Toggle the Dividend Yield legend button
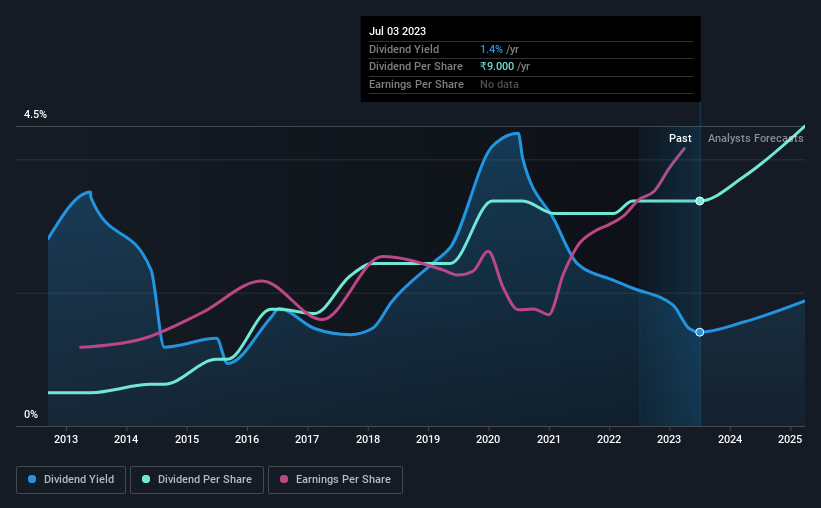This screenshot has width=821, height=508. 71,480
